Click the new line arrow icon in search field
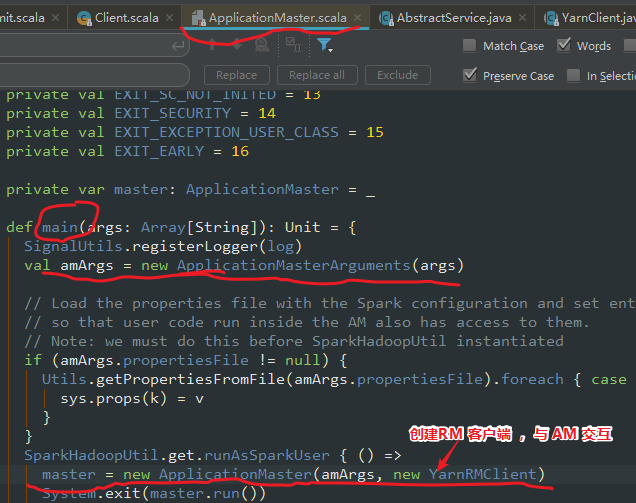The image size is (636, 503). click(x=178, y=46)
